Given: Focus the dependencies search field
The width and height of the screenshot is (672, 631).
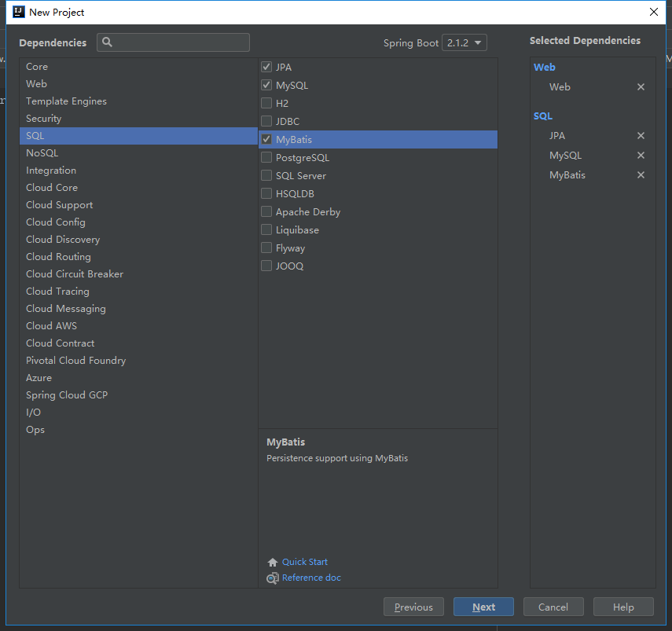Looking at the screenshot, I should click(x=173, y=42).
